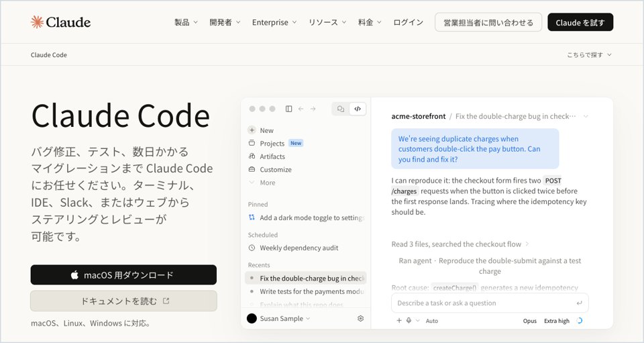Click ドキュメントを読む button
The width and height of the screenshot is (644, 343).
123,301
